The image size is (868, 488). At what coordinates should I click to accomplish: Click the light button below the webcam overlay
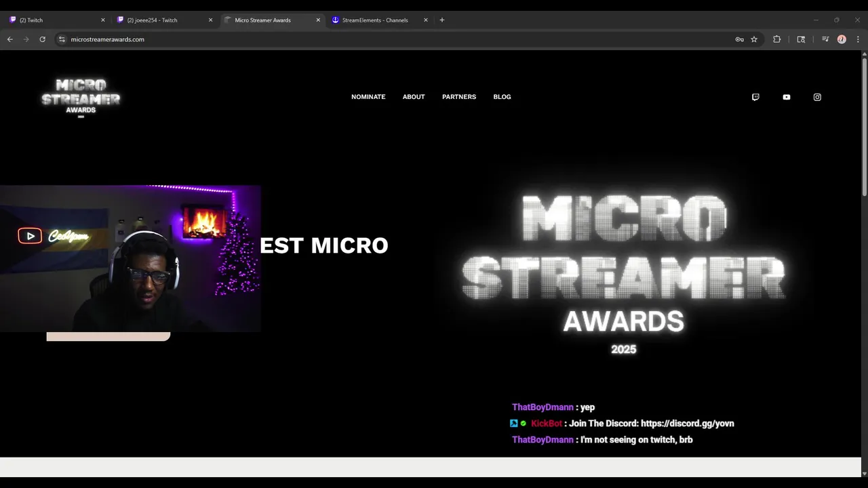pyautogui.click(x=108, y=336)
